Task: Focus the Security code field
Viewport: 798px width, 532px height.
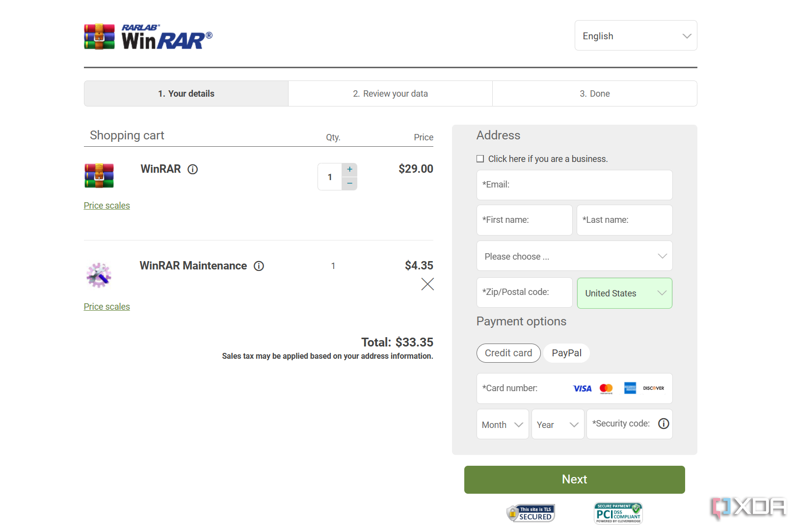Action: coord(630,424)
